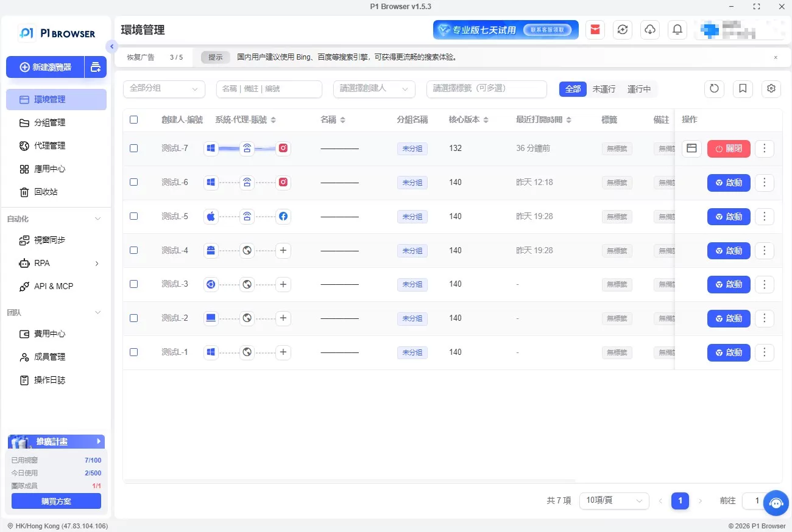The height and width of the screenshot is (532, 792).
Task: Click the cloud download icon
Action: tap(650, 30)
